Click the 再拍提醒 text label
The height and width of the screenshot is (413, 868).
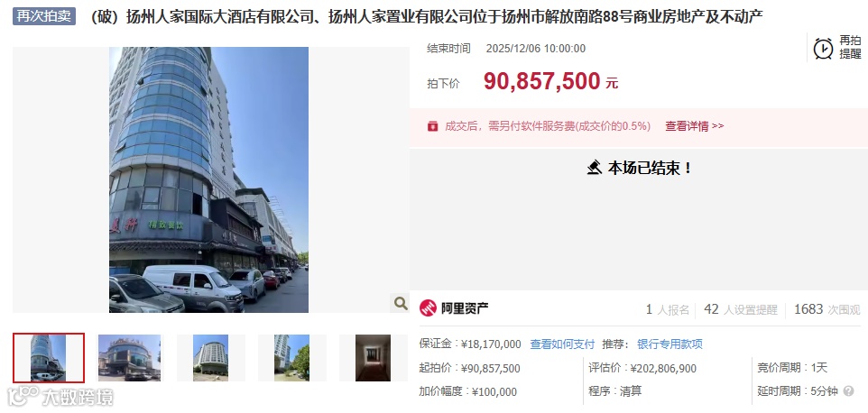pyautogui.click(x=850, y=48)
